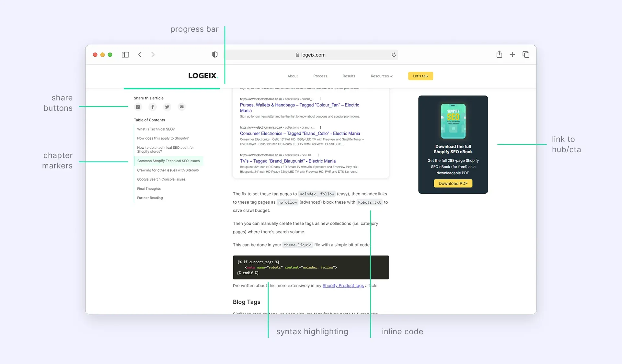622x364 pixels.
Task: Click the About navigation menu item
Action: tap(293, 76)
